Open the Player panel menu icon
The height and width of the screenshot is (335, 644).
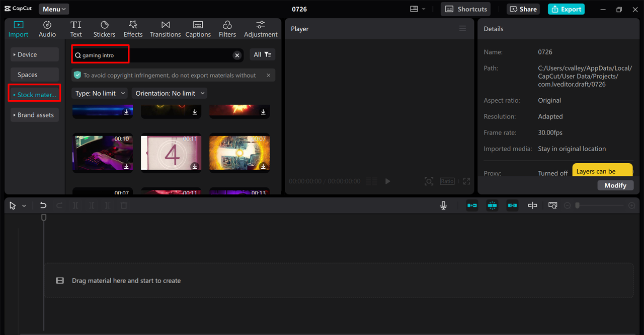tap(462, 29)
